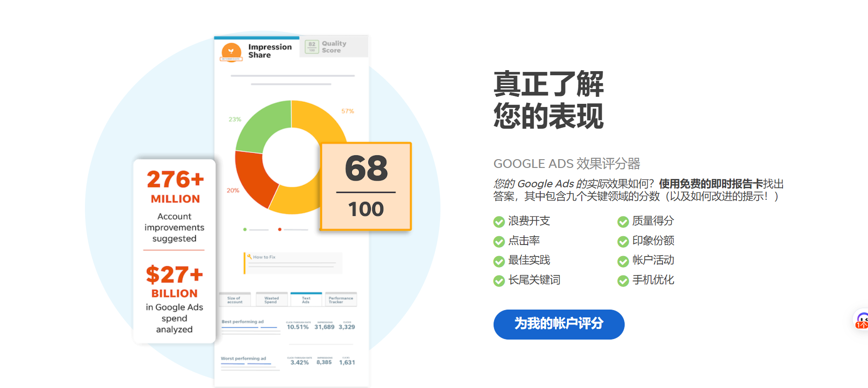Click the 浪费开支 list item text
This screenshot has height=388, width=868.
pyautogui.click(x=529, y=221)
